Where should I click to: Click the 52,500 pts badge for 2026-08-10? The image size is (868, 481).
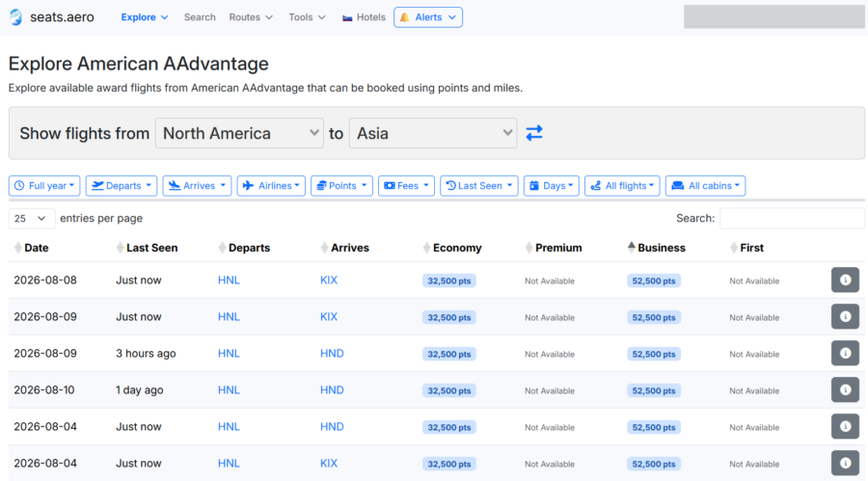[654, 390]
